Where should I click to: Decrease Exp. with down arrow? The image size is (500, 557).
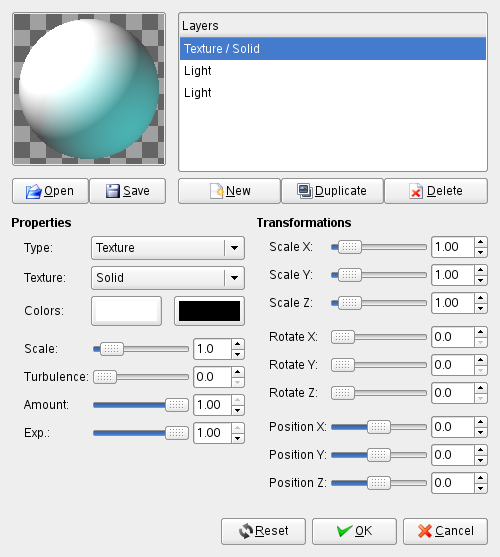pyautogui.click(x=238, y=438)
